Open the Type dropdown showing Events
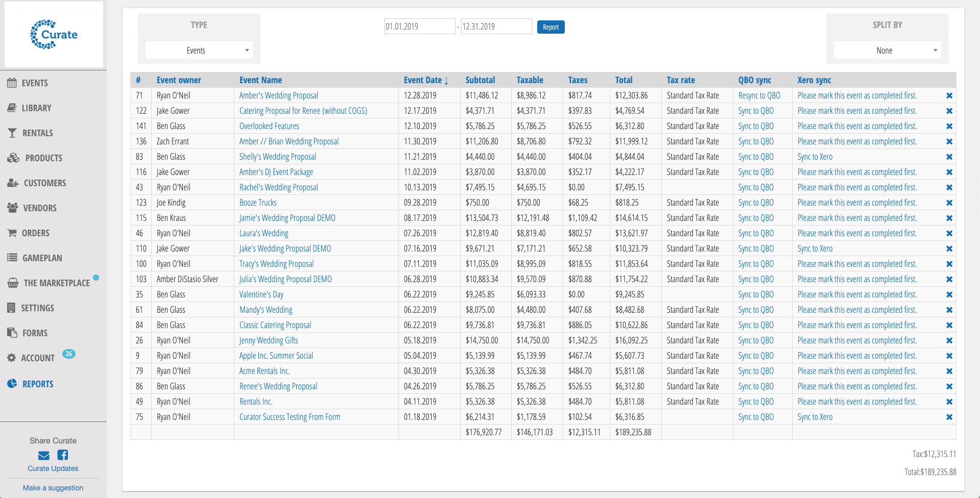 click(199, 50)
